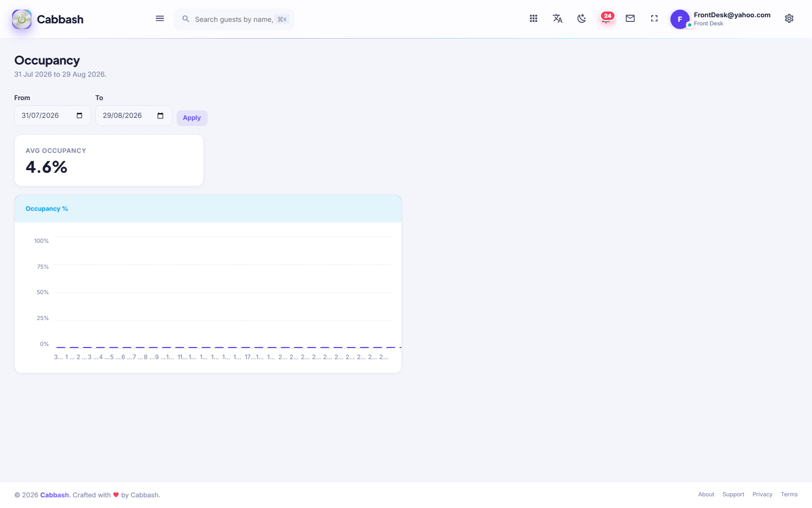The height and width of the screenshot is (508, 812).
Task: Open the Support footer link
Action: 733,494
